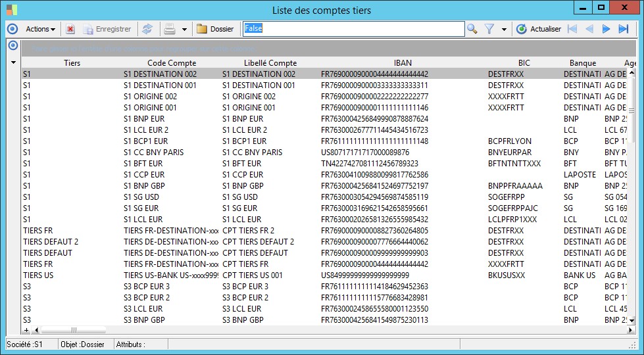Expand the filter dropdown arrow
The width and height of the screenshot is (644, 355).
(x=504, y=29)
